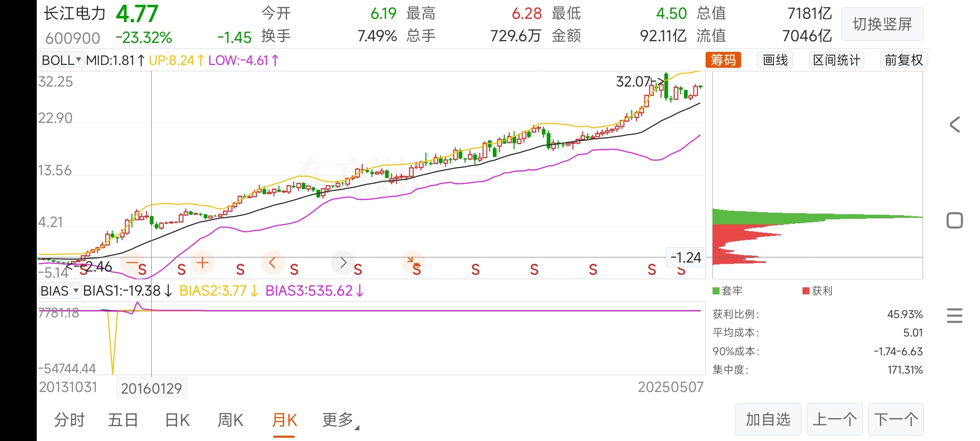Toggle the 筹码 chip distribution panel
980x441 pixels.
(x=723, y=60)
